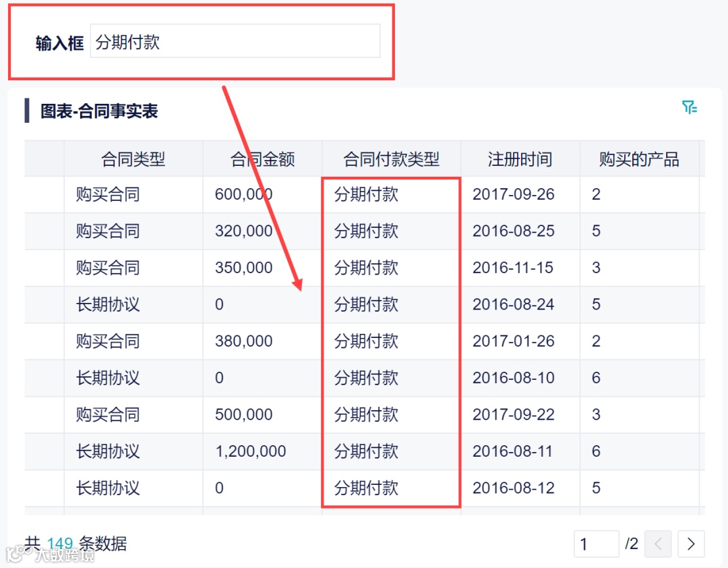The width and height of the screenshot is (728, 568).
Task: Click the right chevron in pagination
Action: pos(691,544)
